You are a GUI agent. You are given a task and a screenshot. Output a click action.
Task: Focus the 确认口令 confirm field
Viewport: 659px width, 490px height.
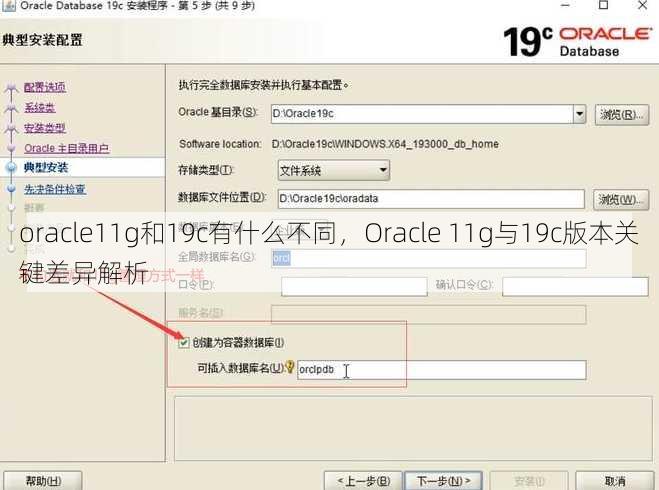coord(575,287)
